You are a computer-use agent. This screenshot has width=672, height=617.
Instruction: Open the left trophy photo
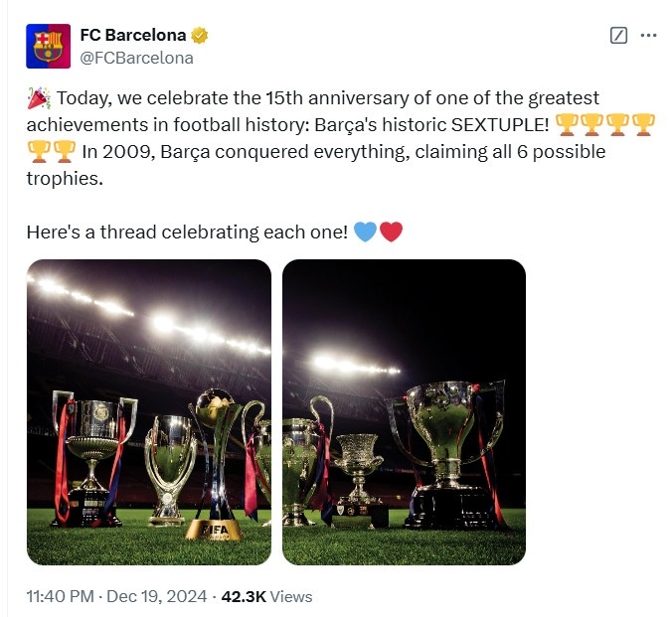pos(149,411)
